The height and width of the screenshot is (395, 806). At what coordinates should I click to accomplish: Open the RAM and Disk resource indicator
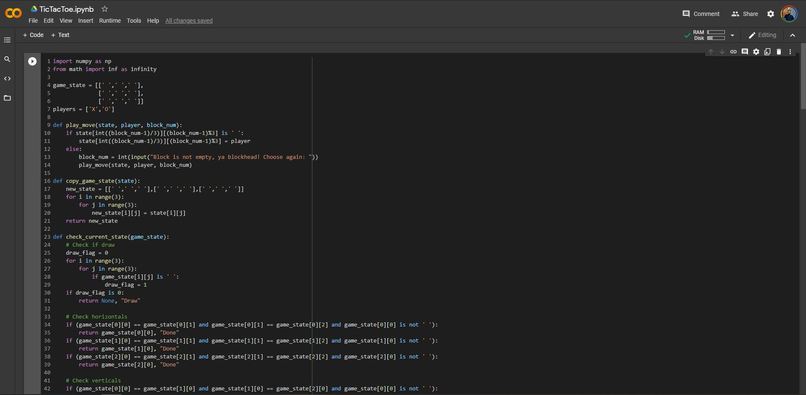[x=709, y=35]
